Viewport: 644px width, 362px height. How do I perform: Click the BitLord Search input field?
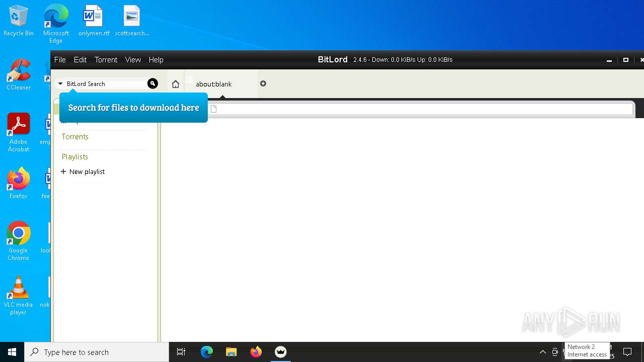tap(106, 84)
